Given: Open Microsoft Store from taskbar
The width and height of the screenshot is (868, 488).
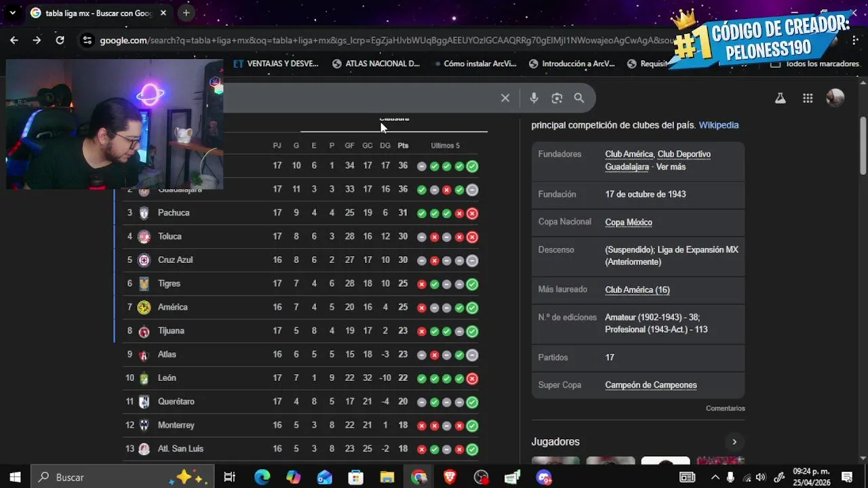Looking at the screenshot, I should coord(355,477).
